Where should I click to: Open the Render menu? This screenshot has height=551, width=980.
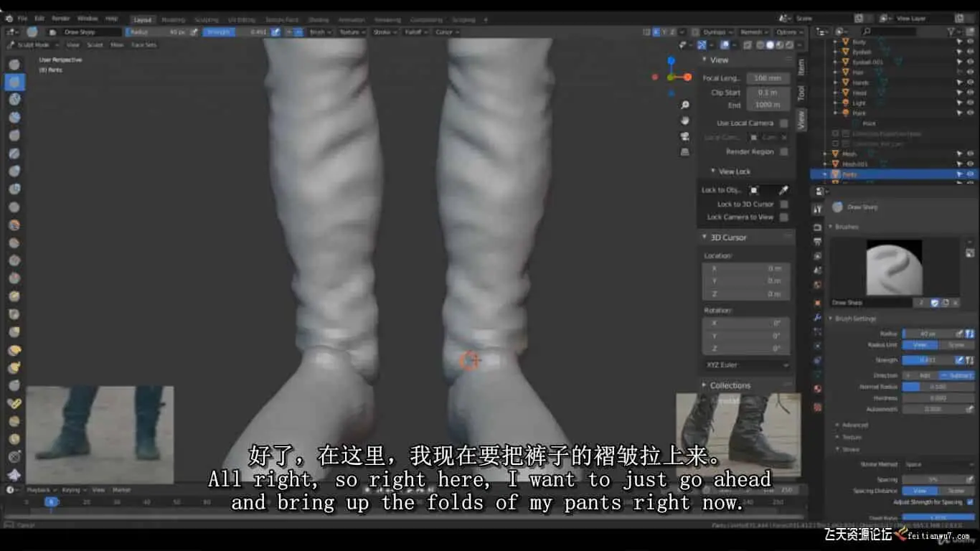61,18
